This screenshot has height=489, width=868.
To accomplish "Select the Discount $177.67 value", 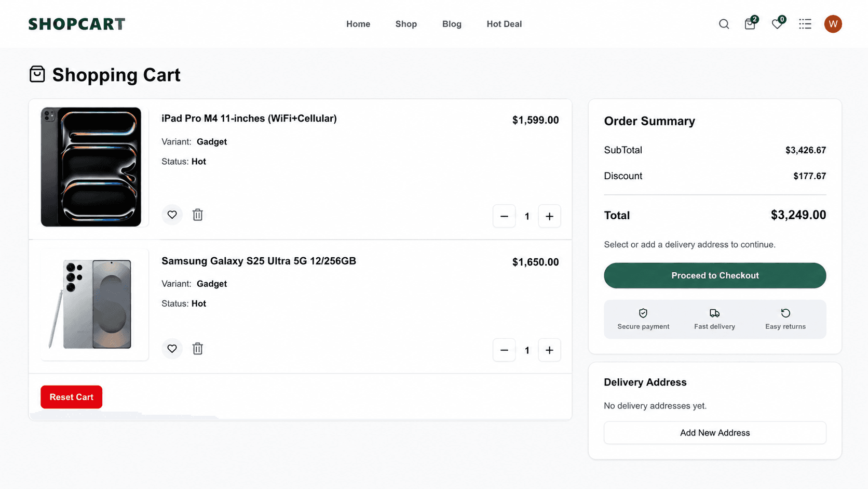I will point(809,176).
